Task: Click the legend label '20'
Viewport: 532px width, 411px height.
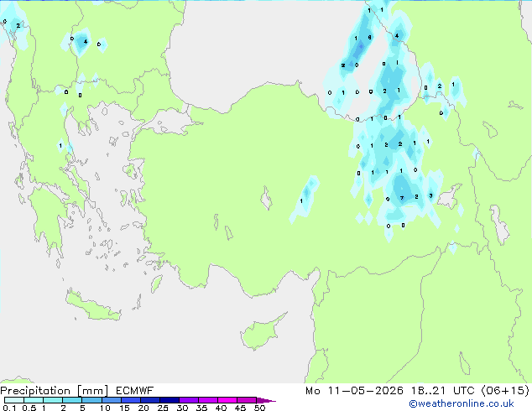Action: (x=143, y=408)
